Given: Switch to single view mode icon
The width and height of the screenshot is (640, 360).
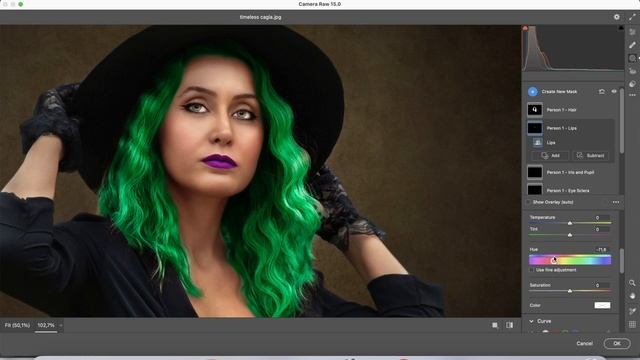Looking at the screenshot, I should [x=495, y=325].
